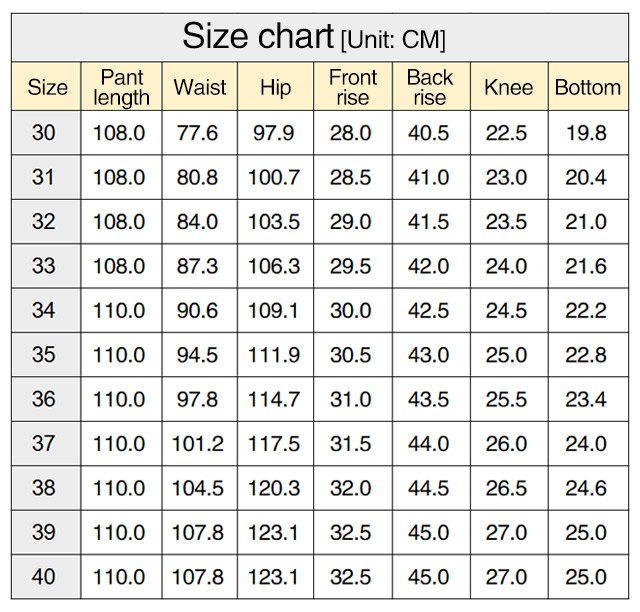Select back rise value 43.0 for size 35
This screenshot has width=640, height=612.
tap(429, 355)
